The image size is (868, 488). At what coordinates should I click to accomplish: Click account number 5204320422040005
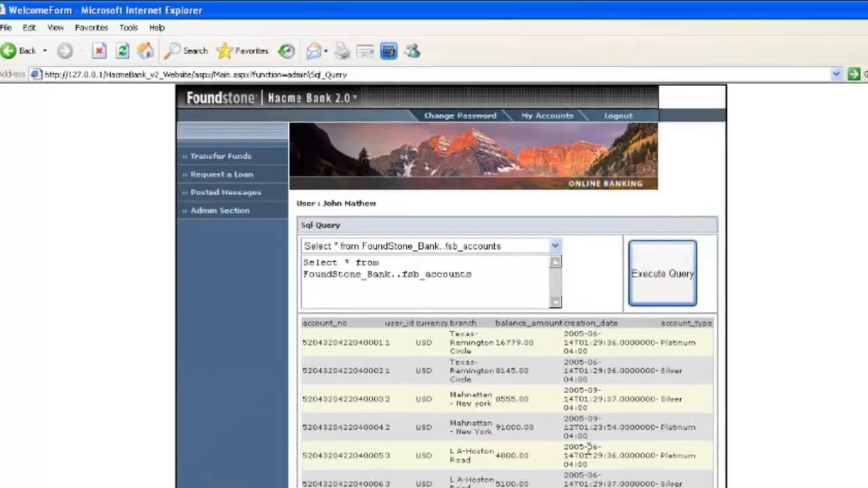click(343, 455)
